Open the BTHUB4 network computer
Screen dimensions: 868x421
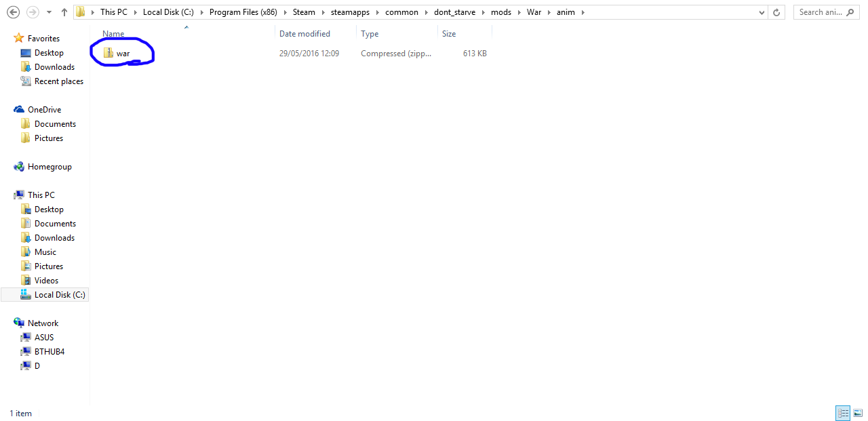[x=50, y=352]
